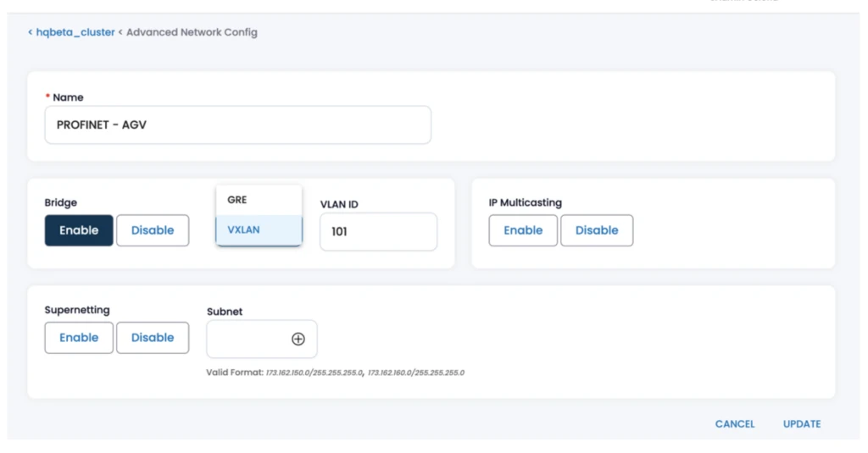Enable the Bridge option

[x=79, y=230]
